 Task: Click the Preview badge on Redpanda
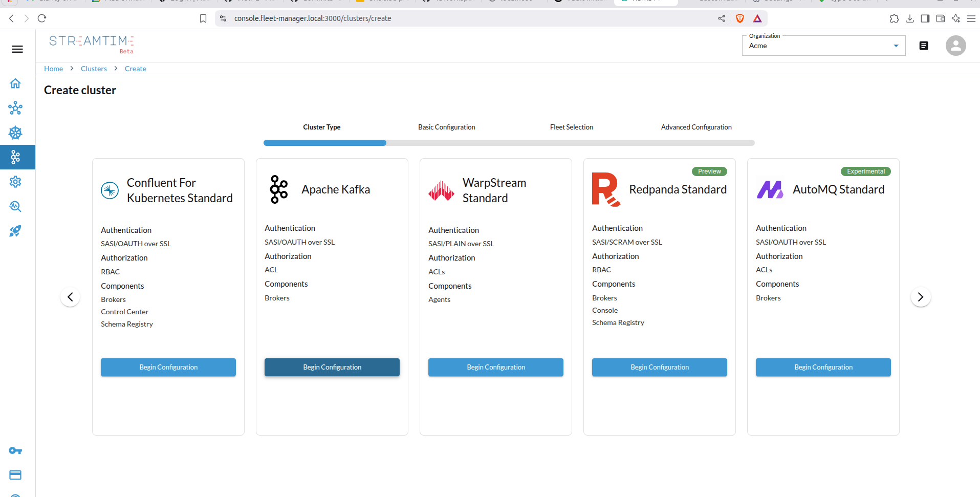pos(709,171)
